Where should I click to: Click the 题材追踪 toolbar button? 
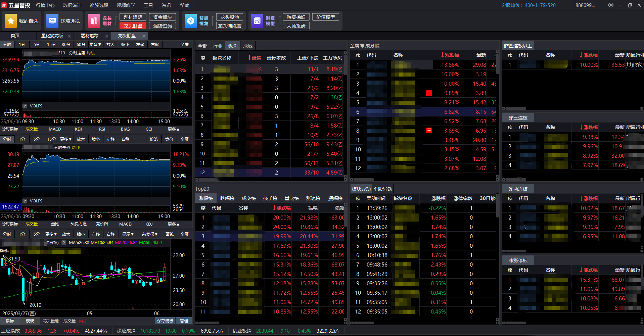tap(133, 17)
